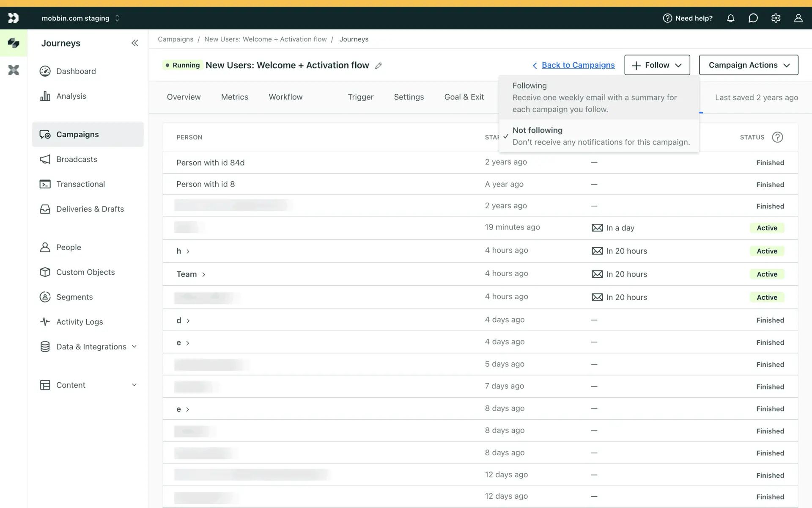Open the settings gear icon

coord(776,18)
